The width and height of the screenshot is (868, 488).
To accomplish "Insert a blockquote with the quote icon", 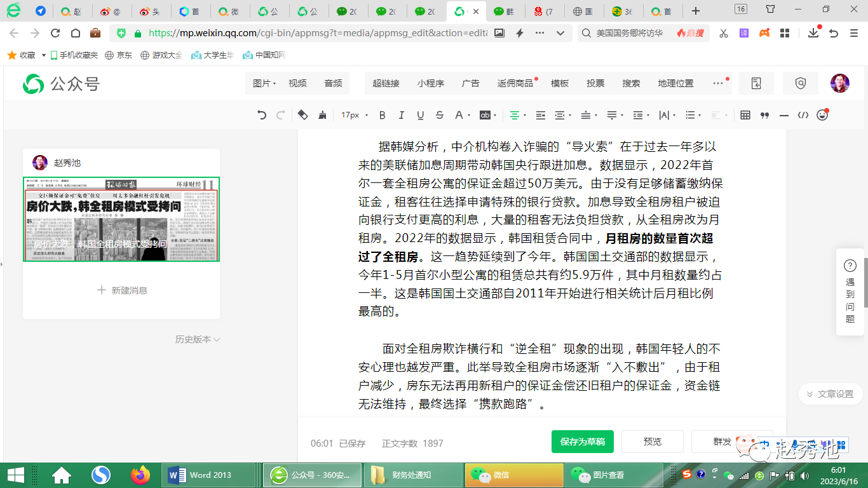I will pyautogui.click(x=764, y=115).
